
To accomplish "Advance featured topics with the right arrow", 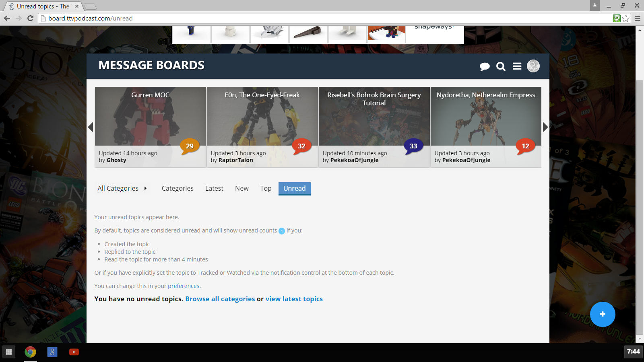I will point(545,127).
